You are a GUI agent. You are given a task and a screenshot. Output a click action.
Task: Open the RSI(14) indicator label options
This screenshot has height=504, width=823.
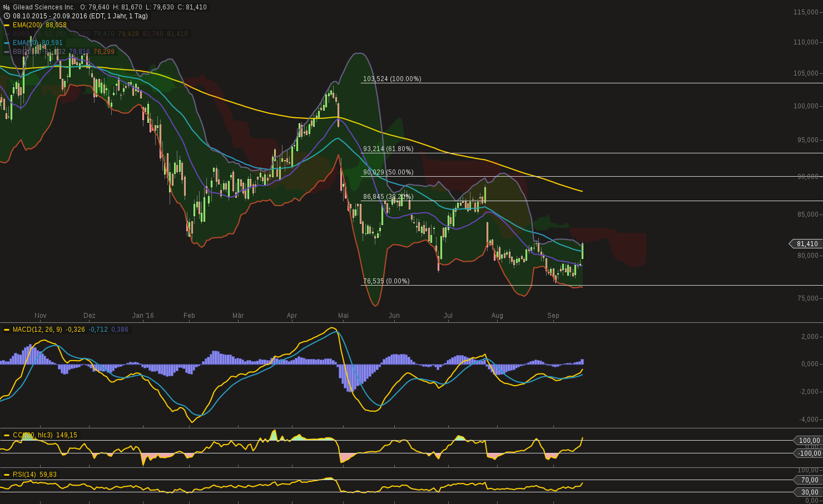tap(24, 475)
